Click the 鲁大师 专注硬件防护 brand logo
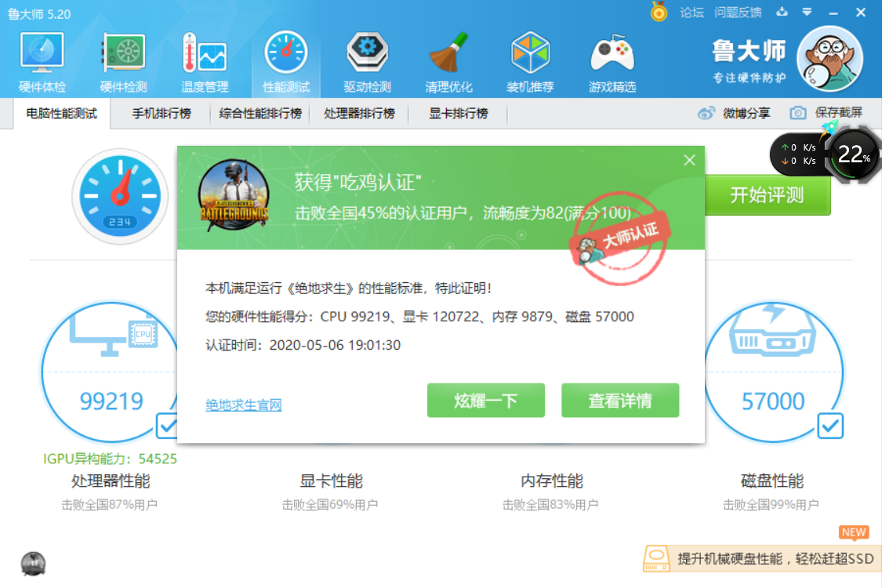The width and height of the screenshot is (882, 588). (749, 61)
